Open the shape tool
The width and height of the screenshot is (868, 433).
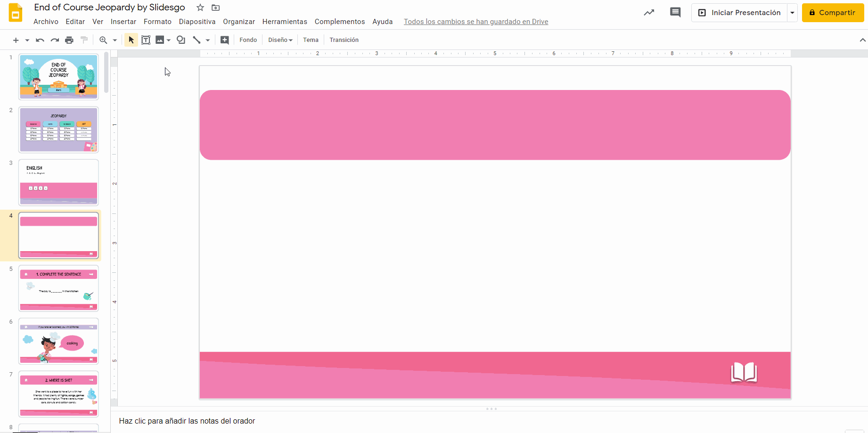pyautogui.click(x=181, y=40)
